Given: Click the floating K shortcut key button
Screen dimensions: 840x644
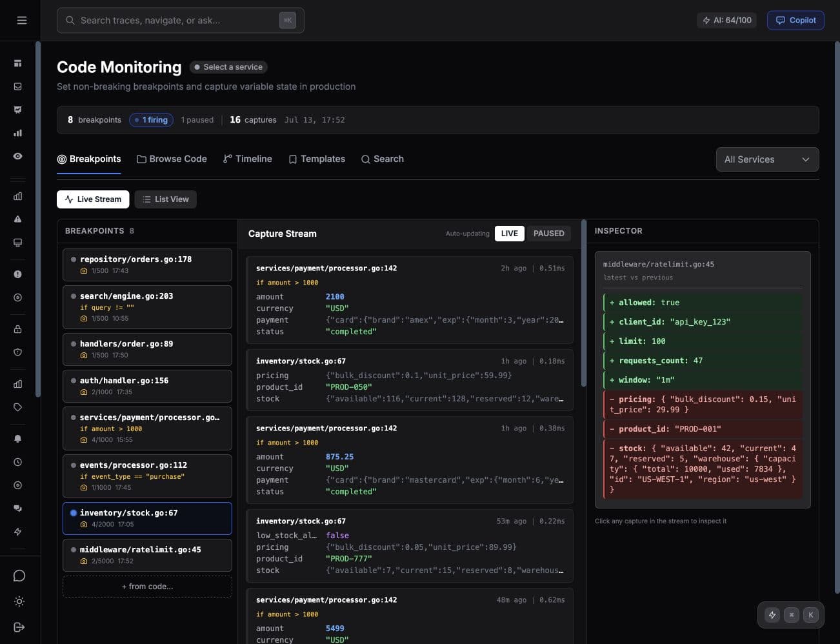Looking at the screenshot, I should [x=811, y=615].
